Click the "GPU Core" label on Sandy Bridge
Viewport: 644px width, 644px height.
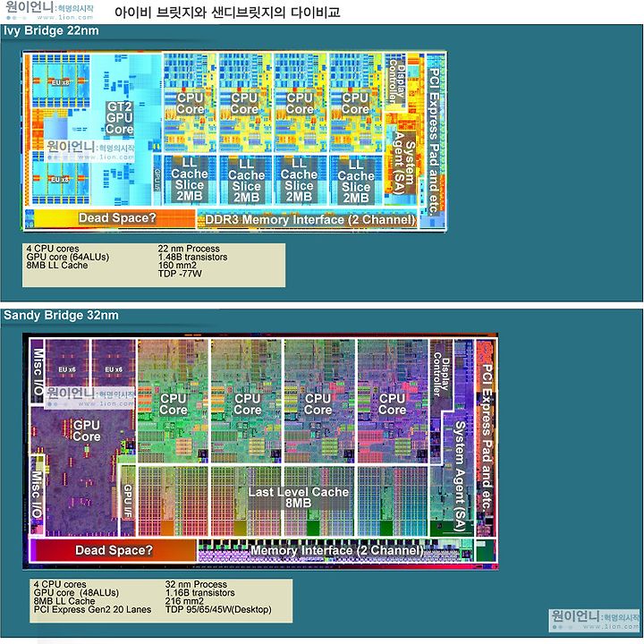tap(86, 431)
